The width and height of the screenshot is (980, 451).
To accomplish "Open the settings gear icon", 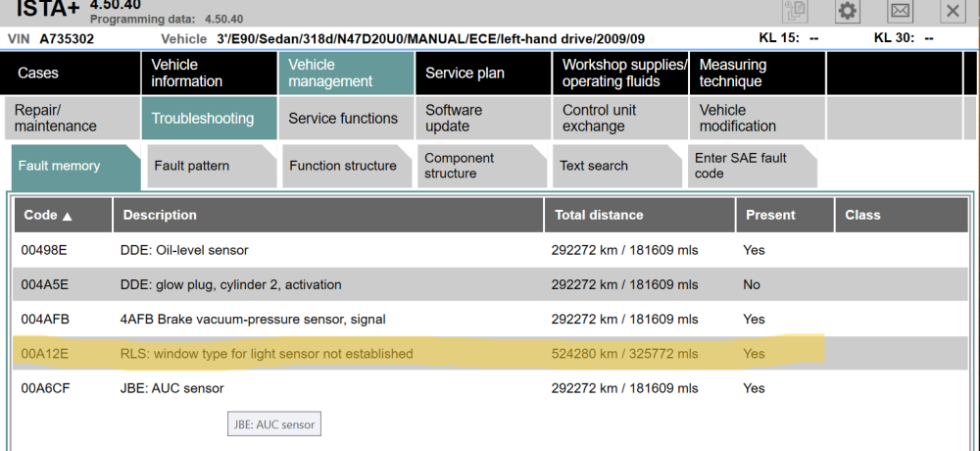I will [x=848, y=11].
